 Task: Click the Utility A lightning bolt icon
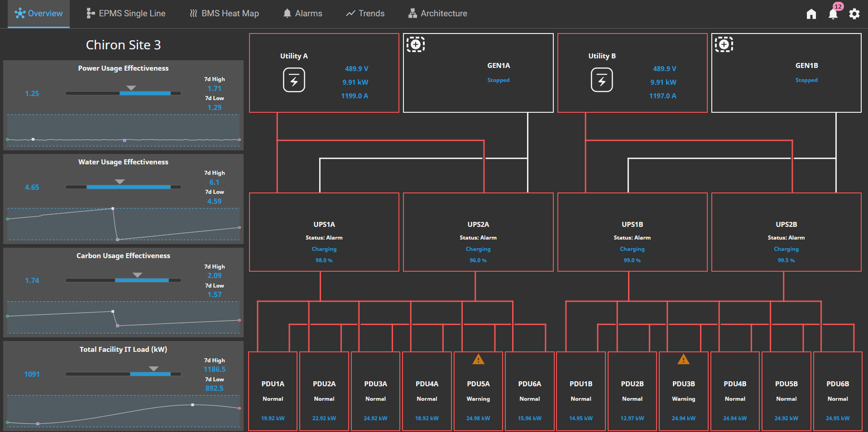(294, 80)
